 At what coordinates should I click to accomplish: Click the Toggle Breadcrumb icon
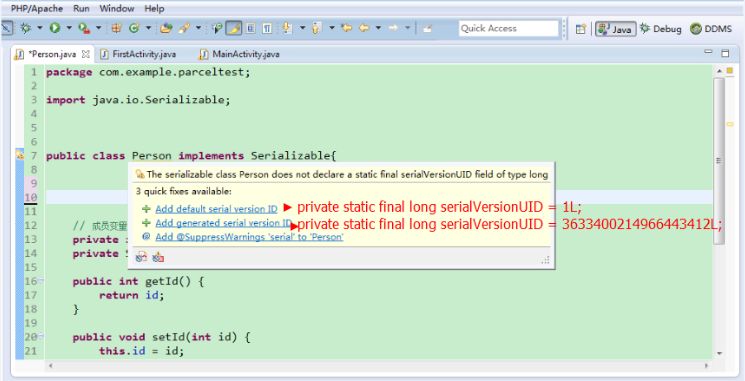click(217, 29)
